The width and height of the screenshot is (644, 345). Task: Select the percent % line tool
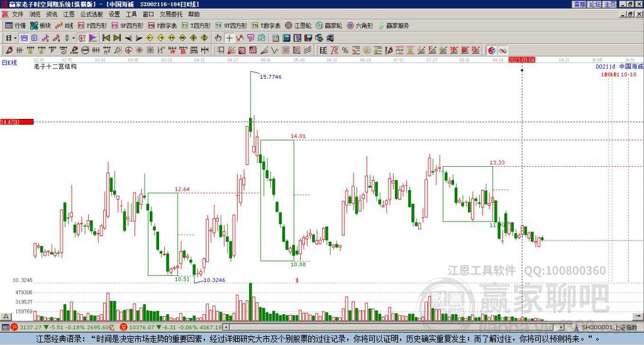345,50
